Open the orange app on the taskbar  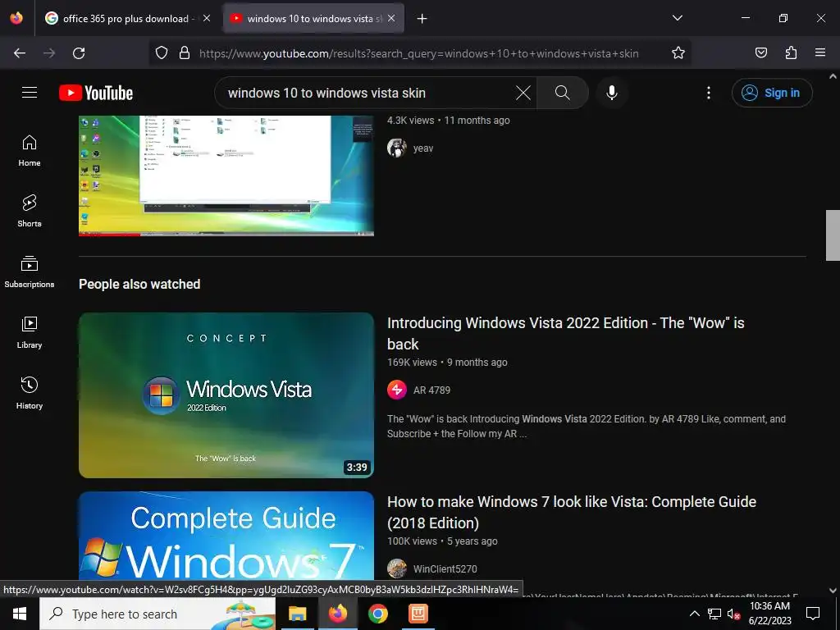click(x=418, y=614)
